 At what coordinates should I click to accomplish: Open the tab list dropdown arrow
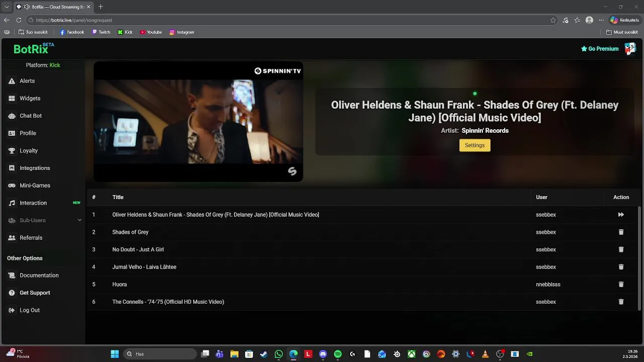pyautogui.click(x=7, y=7)
